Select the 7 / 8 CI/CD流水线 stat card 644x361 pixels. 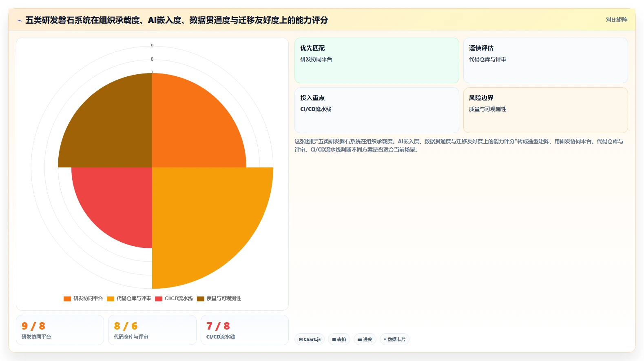click(245, 330)
